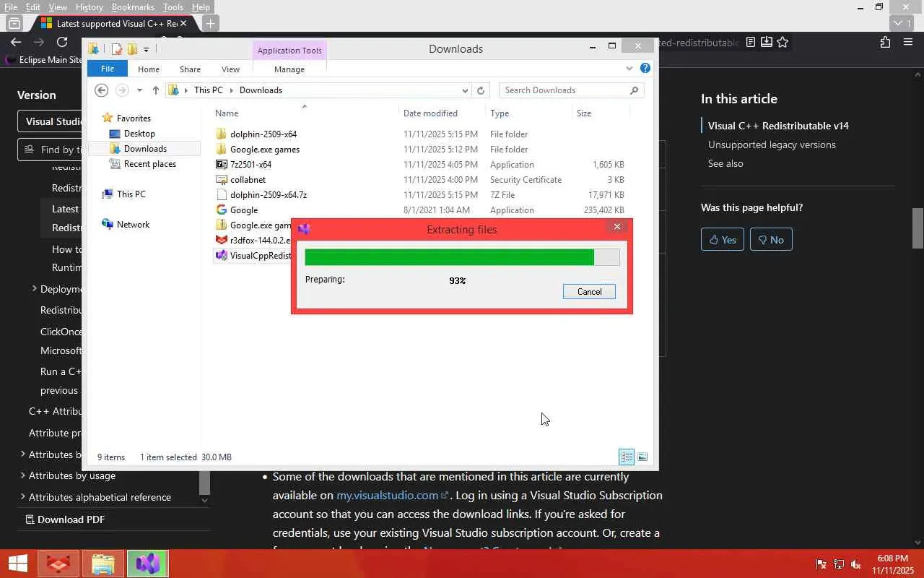The height and width of the screenshot is (578, 924).
Task: Open the browser list-all-tabs dropdown
Action: 899,23
